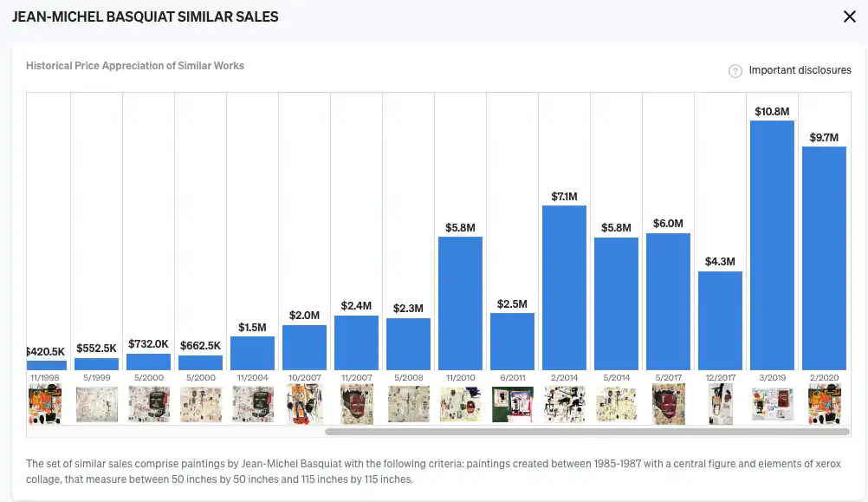This screenshot has width=868, height=502.
Task: Click the red mask thumbnail under 11/2007
Action: click(x=356, y=404)
